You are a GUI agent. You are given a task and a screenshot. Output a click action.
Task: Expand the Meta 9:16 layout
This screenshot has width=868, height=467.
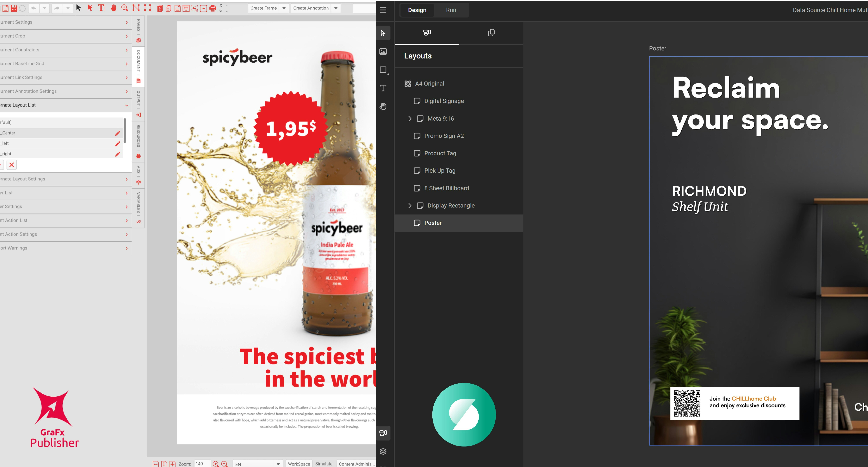(410, 119)
